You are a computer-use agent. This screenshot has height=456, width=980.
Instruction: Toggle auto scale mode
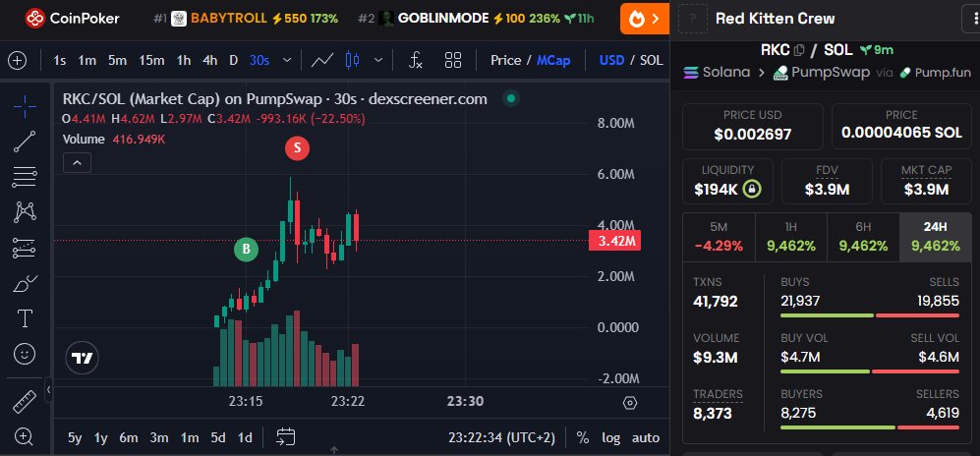tap(646, 438)
